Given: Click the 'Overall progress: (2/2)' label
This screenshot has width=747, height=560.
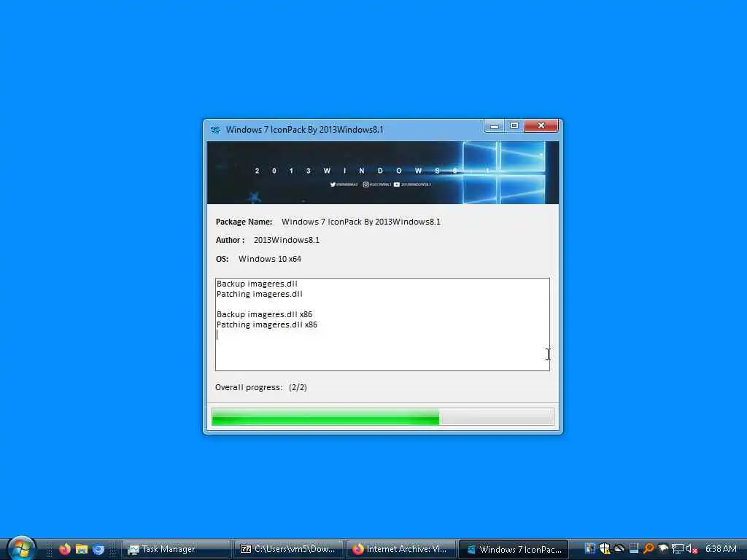Looking at the screenshot, I should (261, 387).
